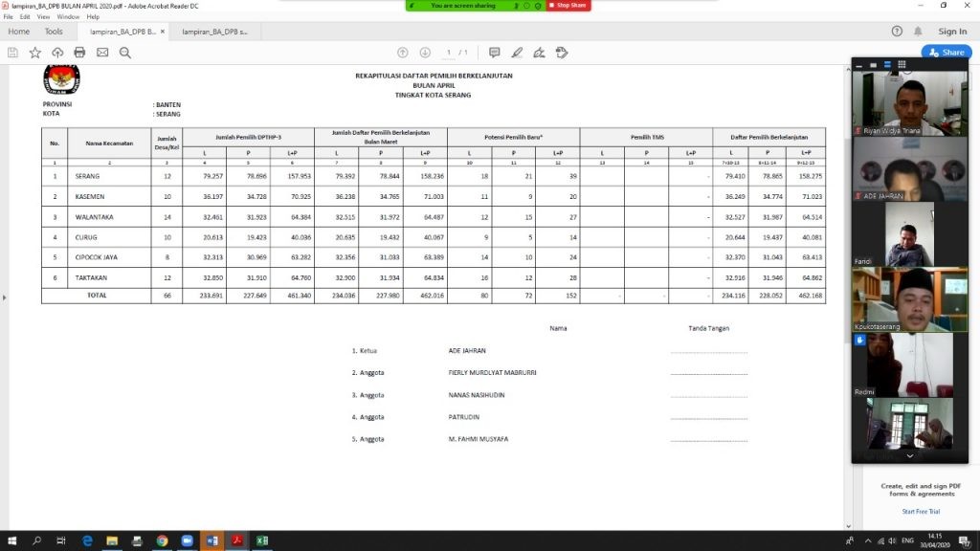
Task: Bookmark the document with the star icon
Action: 35,53
